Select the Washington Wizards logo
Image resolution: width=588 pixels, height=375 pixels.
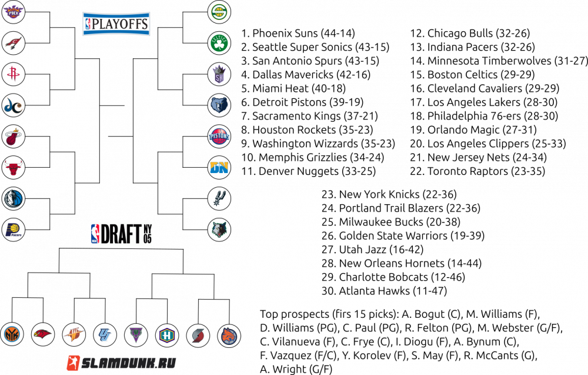(14, 105)
